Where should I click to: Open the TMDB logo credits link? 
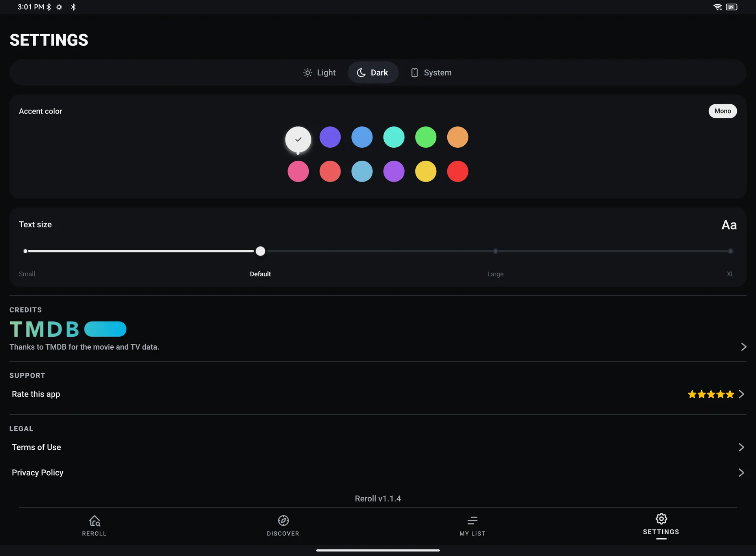(x=68, y=329)
